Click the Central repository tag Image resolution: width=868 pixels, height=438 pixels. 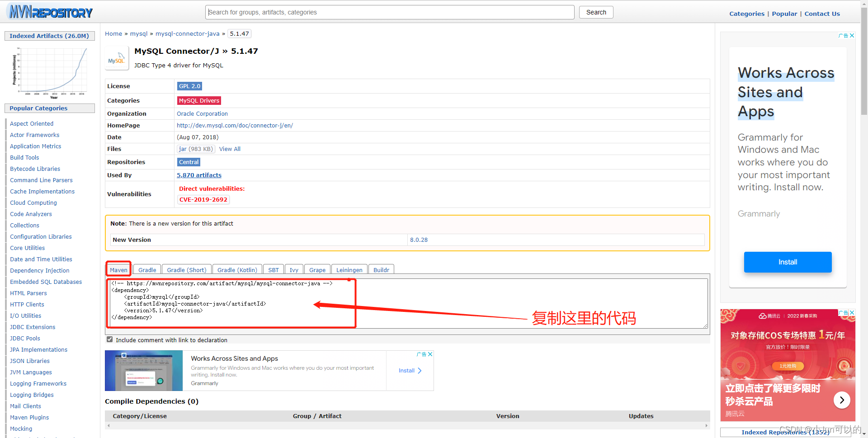[189, 162]
